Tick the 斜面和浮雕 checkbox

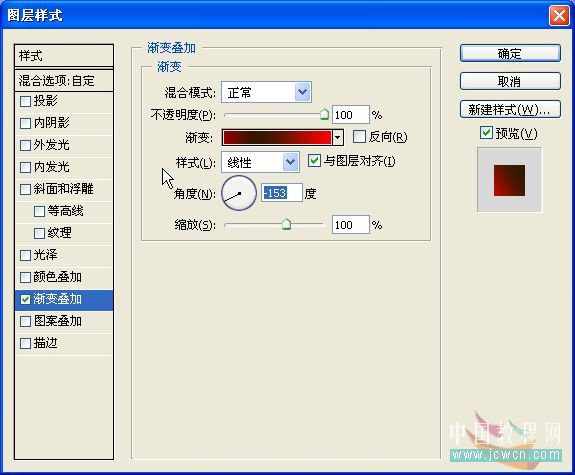click(25, 189)
